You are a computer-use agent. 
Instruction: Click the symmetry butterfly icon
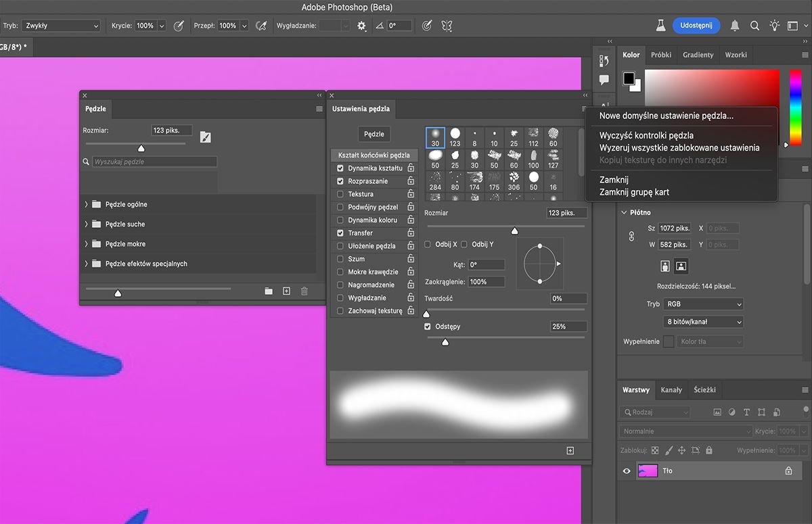click(x=447, y=26)
